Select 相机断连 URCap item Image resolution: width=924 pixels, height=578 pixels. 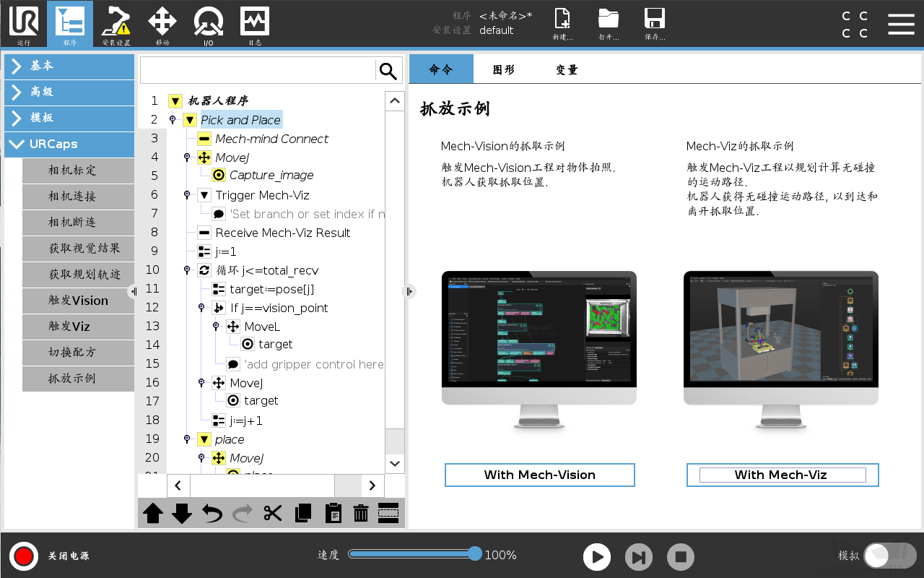tap(78, 223)
